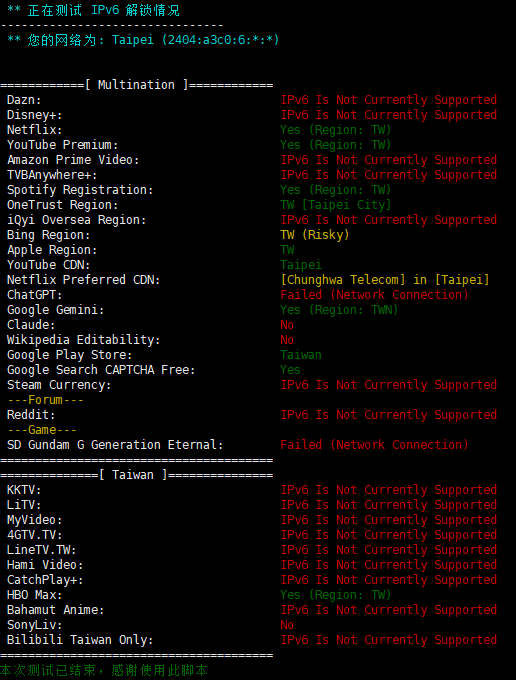Viewport: 516px width, 680px height.
Task: Click the ChatGPT 'Failed (Network Connection)' result
Action: click(x=374, y=295)
